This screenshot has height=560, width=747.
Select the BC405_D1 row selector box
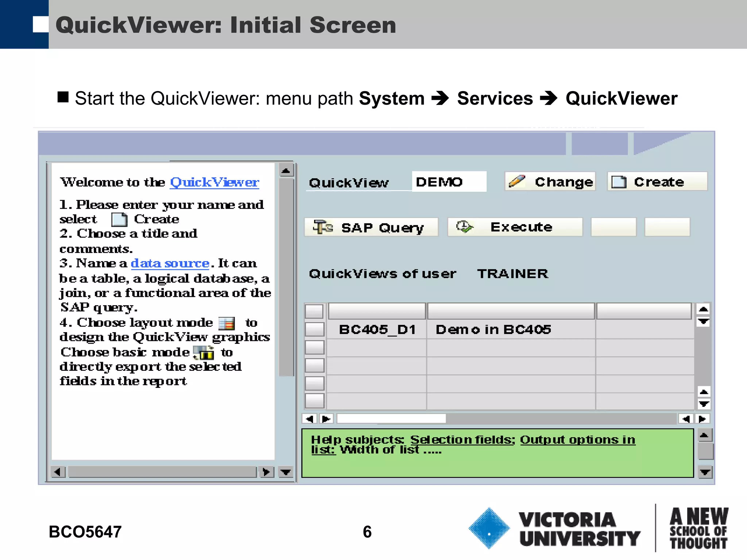[314, 329]
